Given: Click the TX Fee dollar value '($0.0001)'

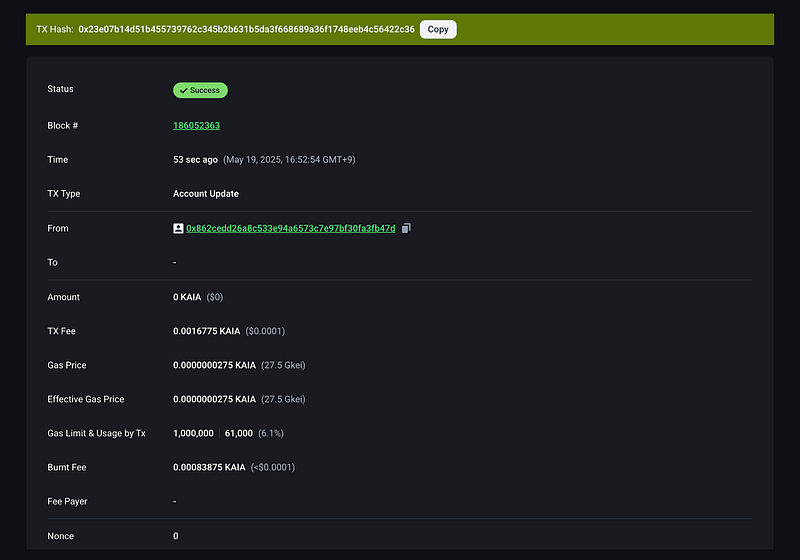Looking at the screenshot, I should click(265, 331).
